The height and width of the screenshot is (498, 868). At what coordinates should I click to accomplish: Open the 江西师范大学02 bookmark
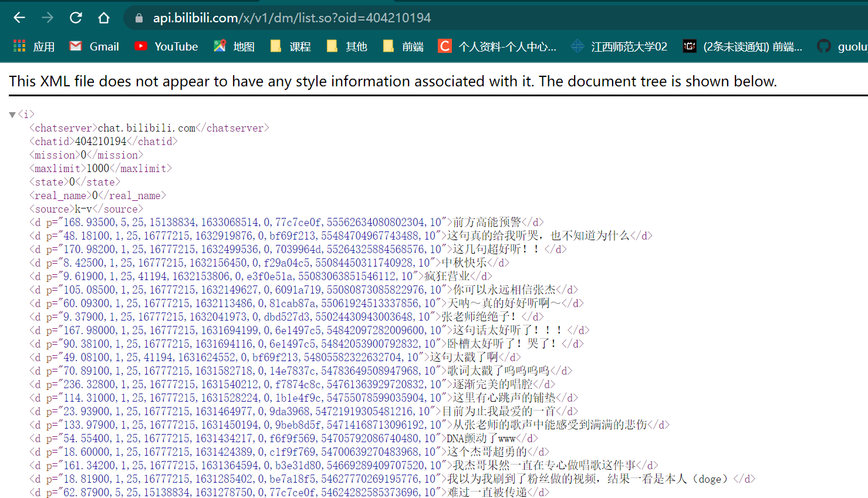pos(619,46)
